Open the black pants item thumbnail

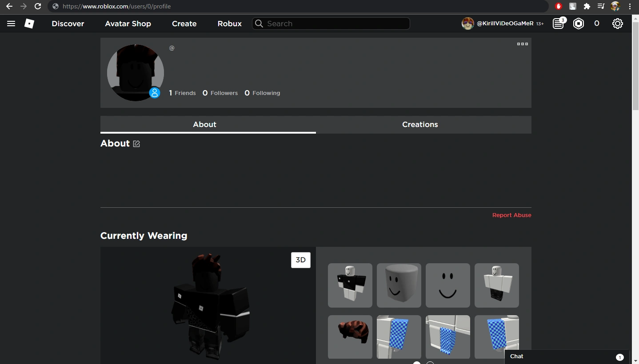coord(497,285)
